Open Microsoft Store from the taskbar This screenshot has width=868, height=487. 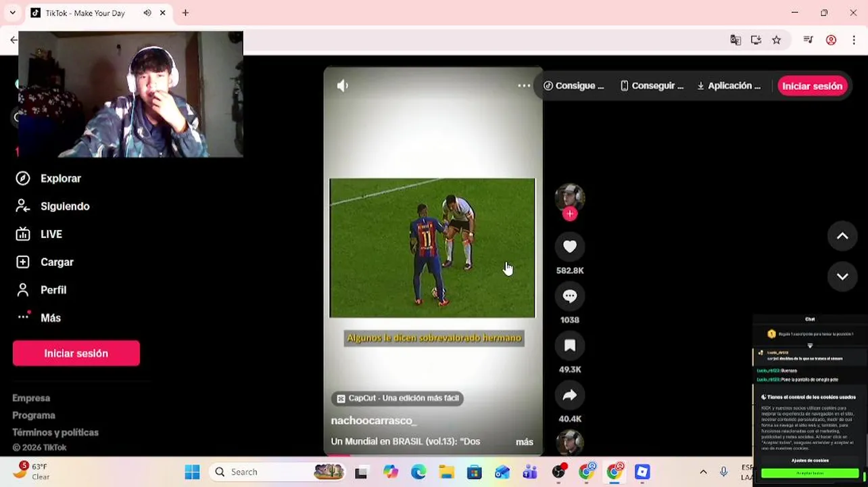tap(474, 472)
